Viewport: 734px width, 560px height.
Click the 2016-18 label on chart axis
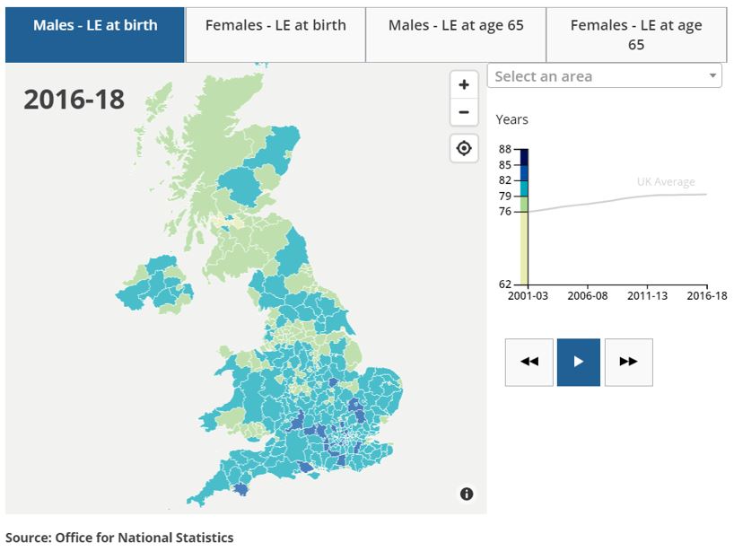click(x=708, y=295)
